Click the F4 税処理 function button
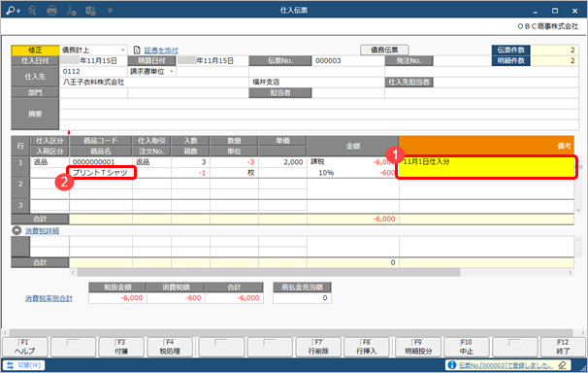This screenshot has width=588, height=373. point(170,347)
